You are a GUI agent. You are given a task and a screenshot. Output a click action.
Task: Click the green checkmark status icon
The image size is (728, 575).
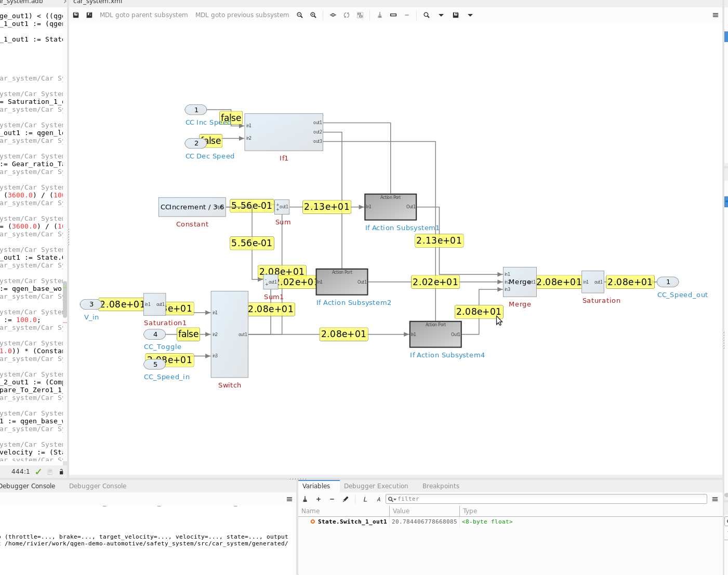[38, 472]
